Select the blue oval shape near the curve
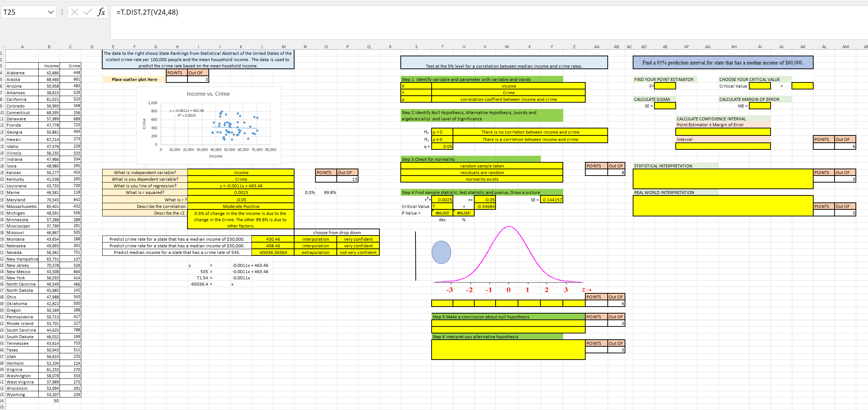868x410 pixels. click(441, 252)
